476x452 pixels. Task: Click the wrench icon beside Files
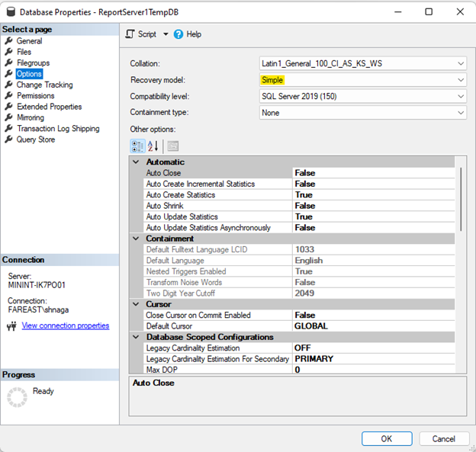[9, 52]
